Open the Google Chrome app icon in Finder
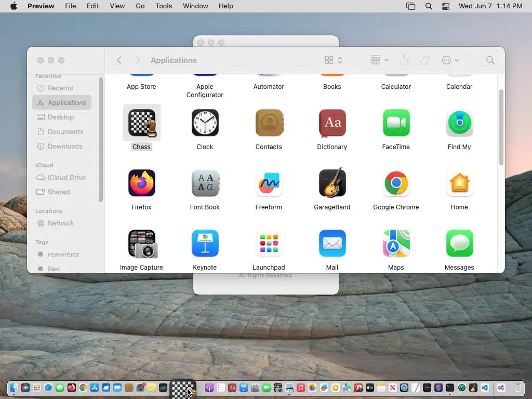 click(396, 183)
